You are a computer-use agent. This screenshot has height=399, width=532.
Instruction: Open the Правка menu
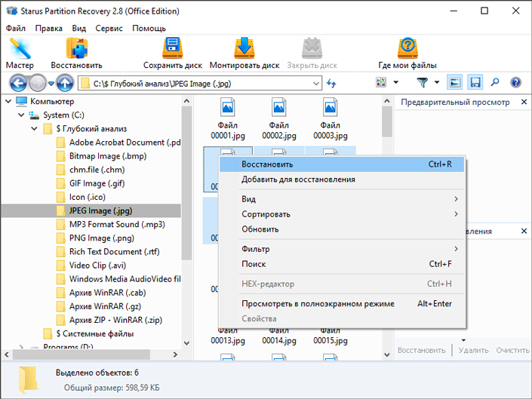tap(49, 28)
